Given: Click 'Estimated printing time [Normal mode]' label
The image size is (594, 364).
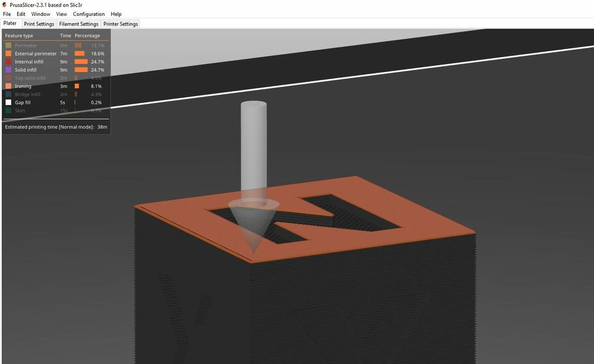Looking at the screenshot, I should (49, 127).
